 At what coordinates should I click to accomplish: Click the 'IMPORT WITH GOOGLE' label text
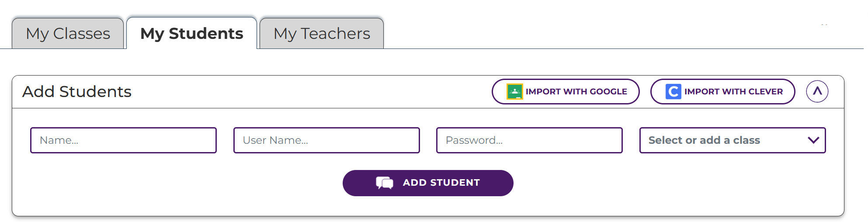(576, 92)
